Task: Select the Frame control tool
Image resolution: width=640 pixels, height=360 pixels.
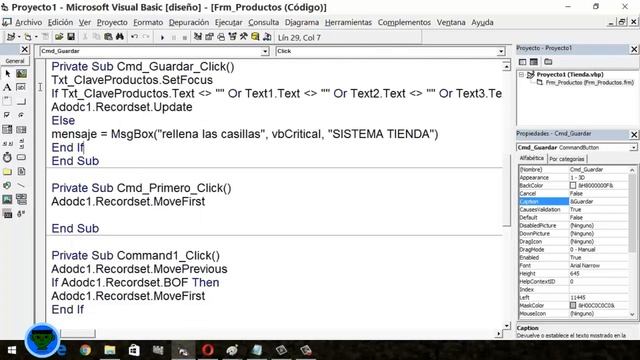Action: click(7, 101)
